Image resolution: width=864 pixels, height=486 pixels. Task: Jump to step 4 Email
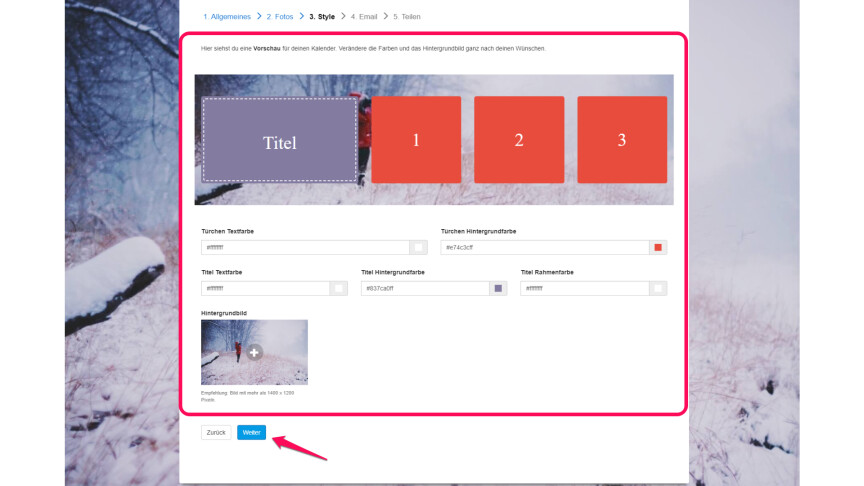click(x=366, y=16)
